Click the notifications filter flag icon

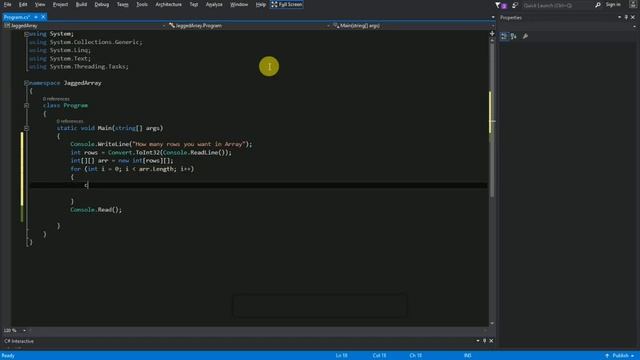(x=498, y=5)
